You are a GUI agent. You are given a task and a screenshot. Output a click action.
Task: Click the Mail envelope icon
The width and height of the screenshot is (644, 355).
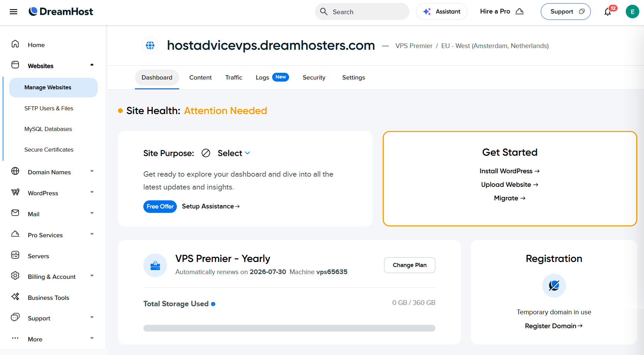15,213
